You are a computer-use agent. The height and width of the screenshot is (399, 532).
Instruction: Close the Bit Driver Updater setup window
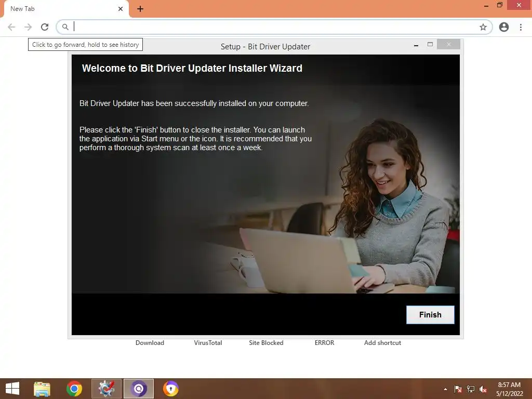click(x=448, y=44)
